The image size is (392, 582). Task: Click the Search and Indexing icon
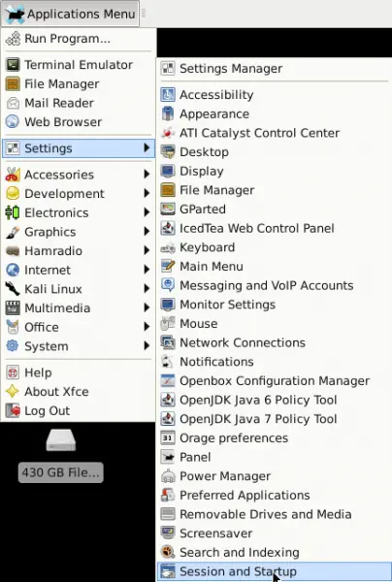tap(168, 552)
